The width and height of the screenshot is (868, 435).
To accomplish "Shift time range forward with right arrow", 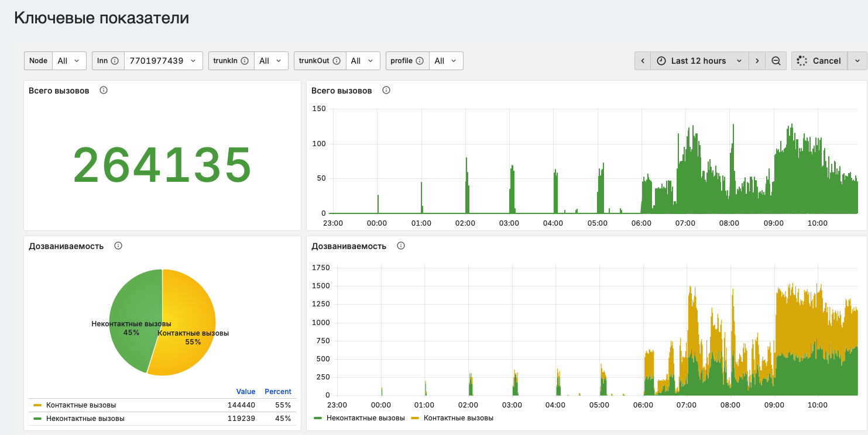I will (757, 61).
